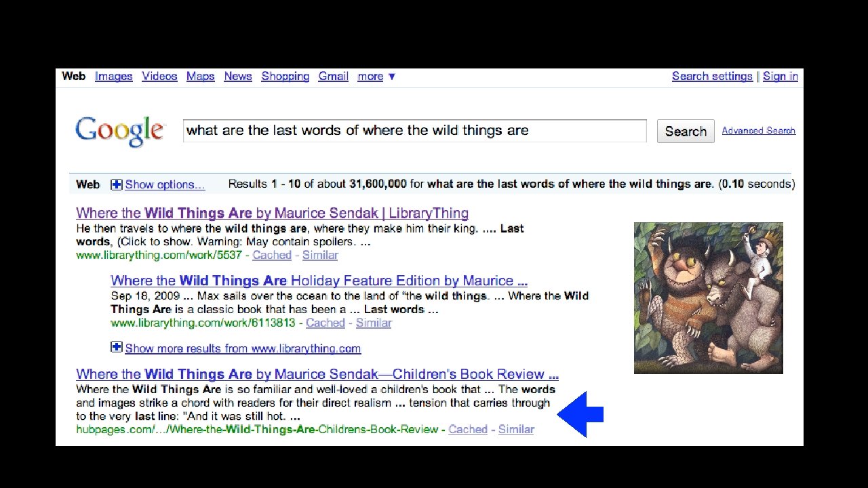The width and height of the screenshot is (868, 488).
Task: Expand more results from librarything.com plus icon
Action: click(x=117, y=347)
